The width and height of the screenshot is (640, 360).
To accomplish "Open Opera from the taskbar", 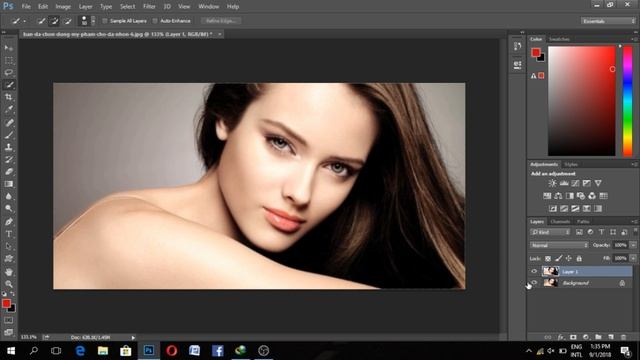I will click(172, 351).
